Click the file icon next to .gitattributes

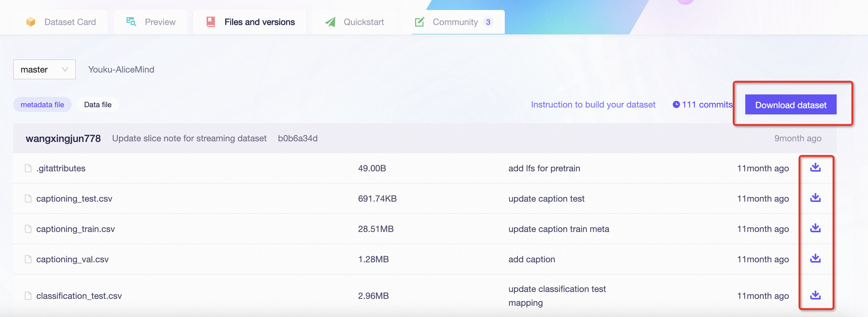(x=28, y=168)
